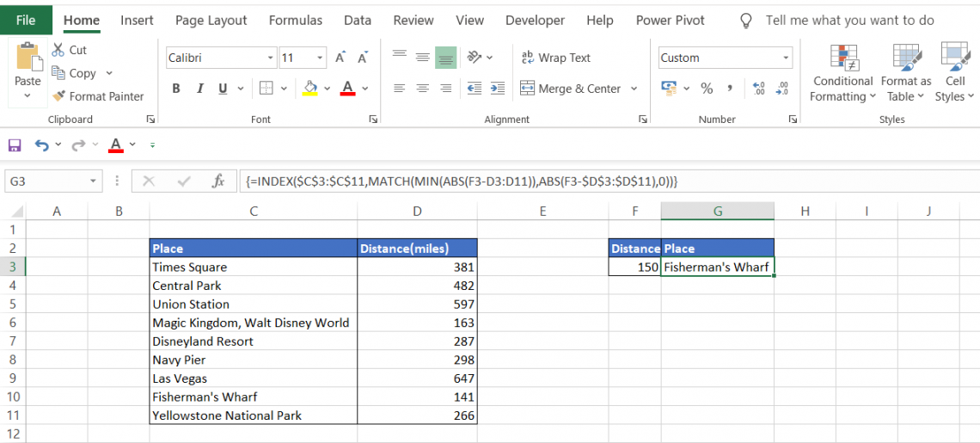
Task: Switch to the Formulas tab
Action: (x=296, y=20)
